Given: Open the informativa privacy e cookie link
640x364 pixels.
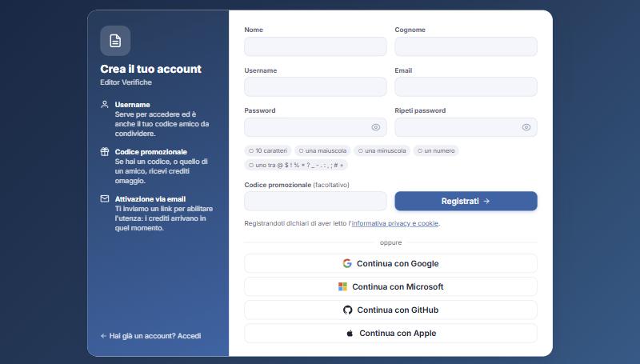Looking at the screenshot, I should [395, 223].
